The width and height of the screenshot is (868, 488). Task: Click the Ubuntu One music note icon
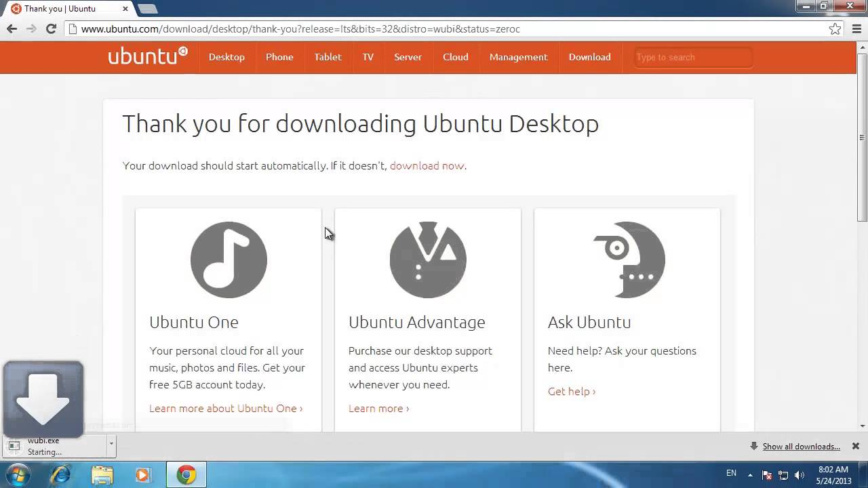pos(229,260)
